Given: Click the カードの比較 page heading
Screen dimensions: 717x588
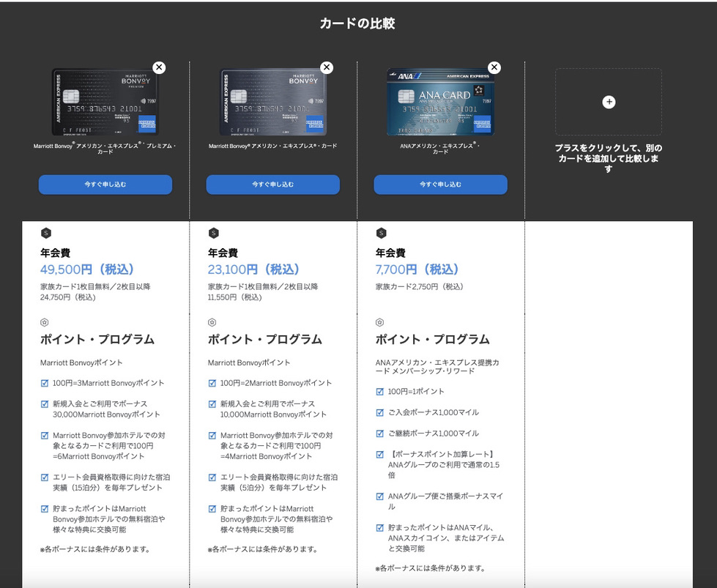Looking at the screenshot, I should (357, 23).
